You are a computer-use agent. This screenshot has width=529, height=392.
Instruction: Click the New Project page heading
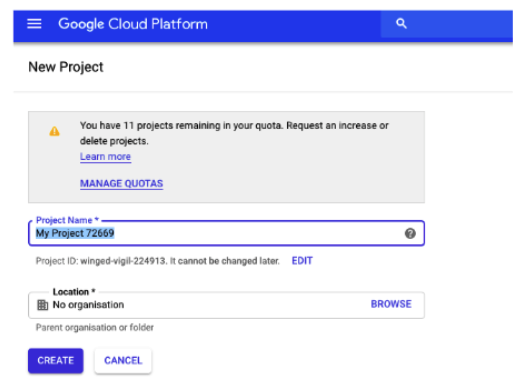click(66, 67)
